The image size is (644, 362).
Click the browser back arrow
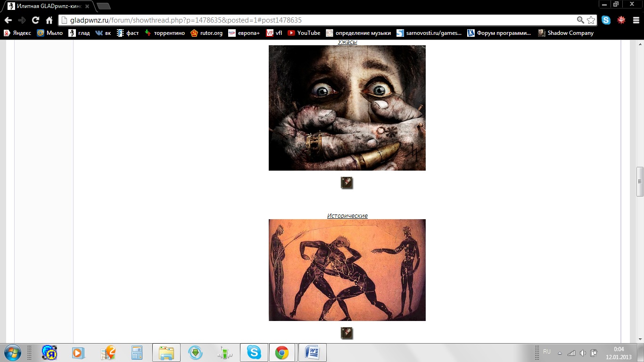pos(8,20)
